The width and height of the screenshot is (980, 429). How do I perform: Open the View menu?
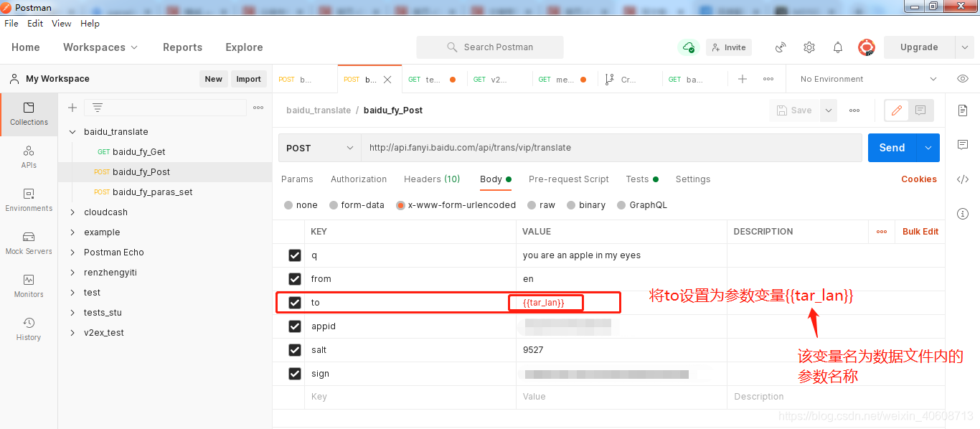[x=62, y=24]
